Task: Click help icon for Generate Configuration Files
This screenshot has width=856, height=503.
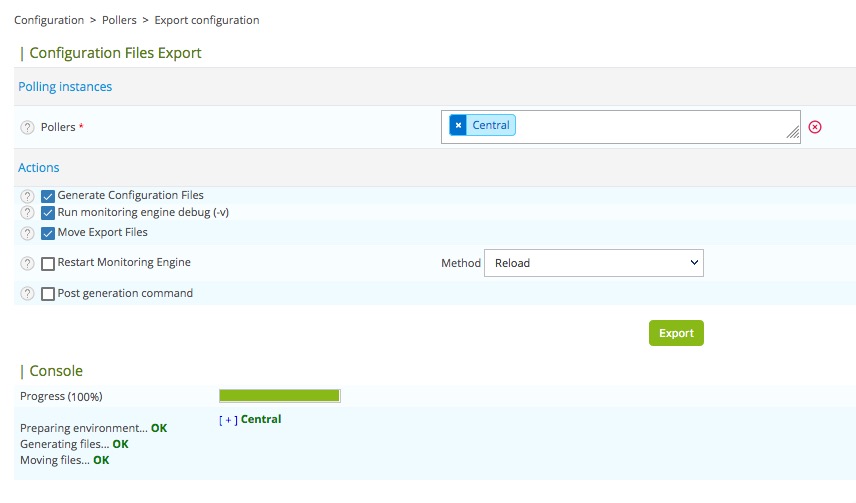Action: [27, 196]
